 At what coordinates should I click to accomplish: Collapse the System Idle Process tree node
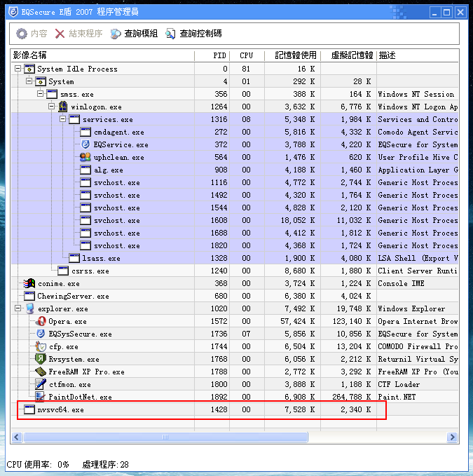tap(18, 69)
